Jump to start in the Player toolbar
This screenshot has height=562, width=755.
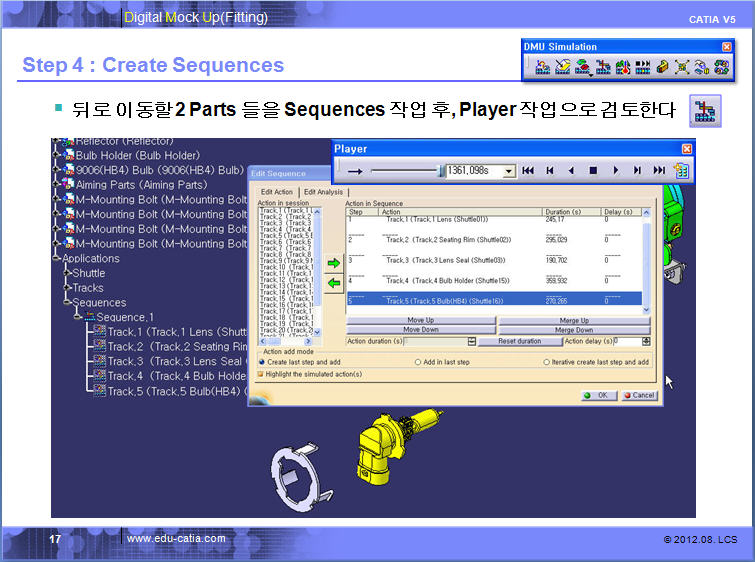click(x=528, y=171)
